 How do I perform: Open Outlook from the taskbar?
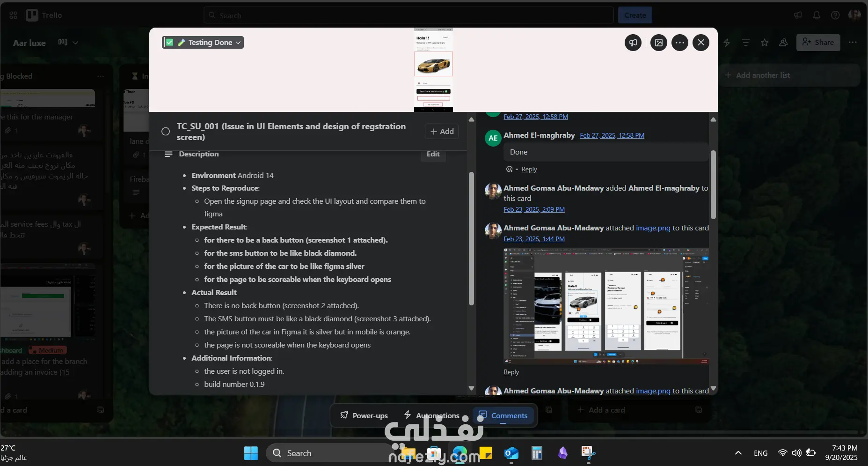pos(511,453)
